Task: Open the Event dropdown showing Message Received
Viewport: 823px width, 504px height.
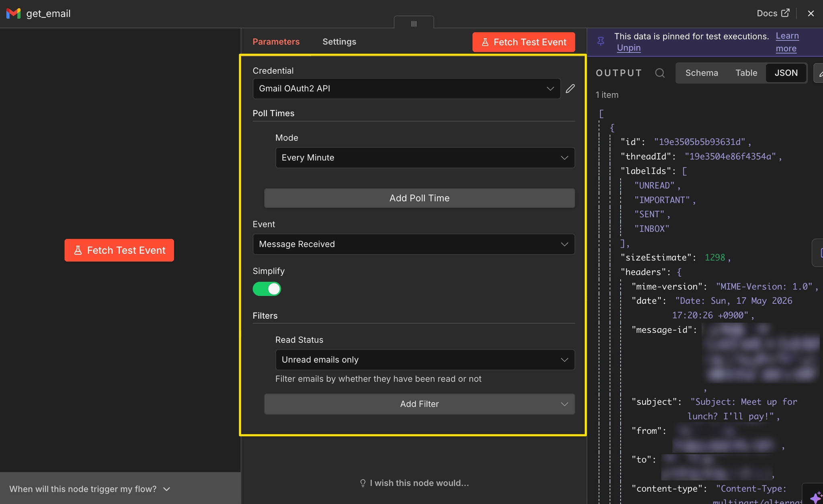Action: [x=414, y=244]
